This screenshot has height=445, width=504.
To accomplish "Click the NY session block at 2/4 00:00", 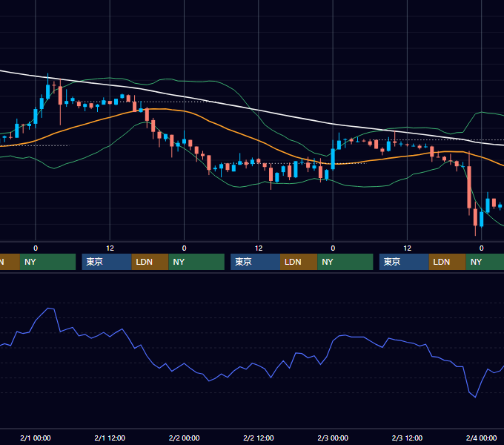I will tap(485, 262).
